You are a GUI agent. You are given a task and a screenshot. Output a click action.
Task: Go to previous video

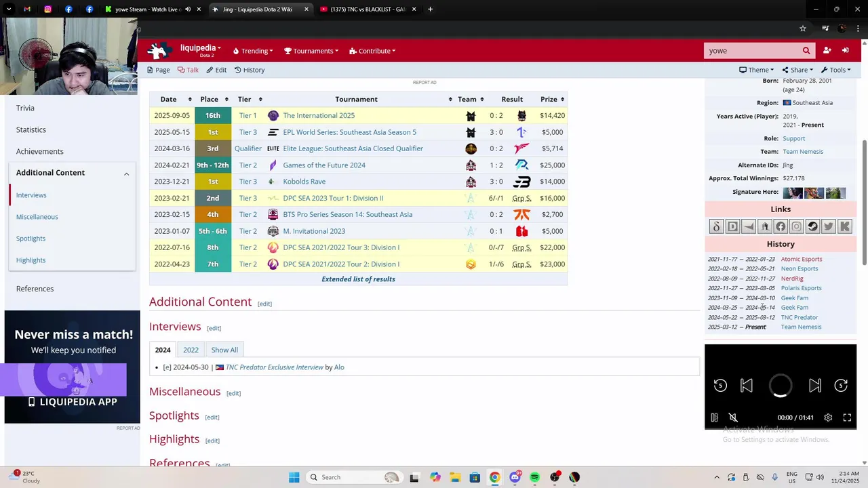(746, 386)
